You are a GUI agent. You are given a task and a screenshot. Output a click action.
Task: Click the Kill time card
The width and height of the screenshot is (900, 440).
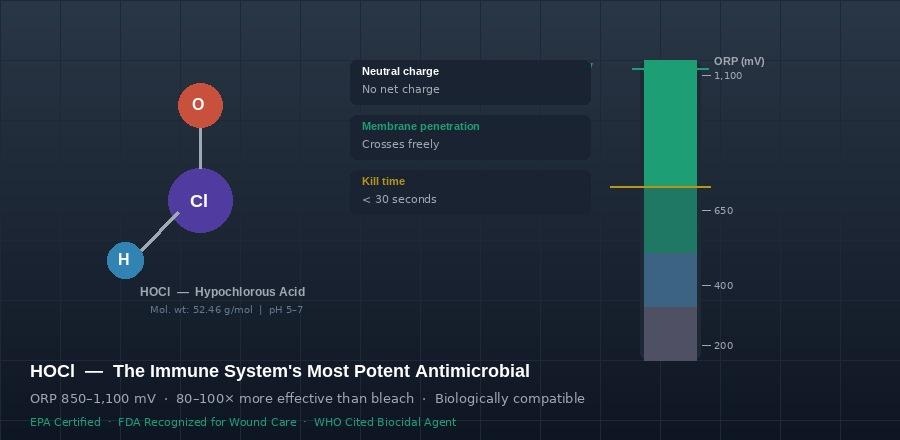(470, 191)
